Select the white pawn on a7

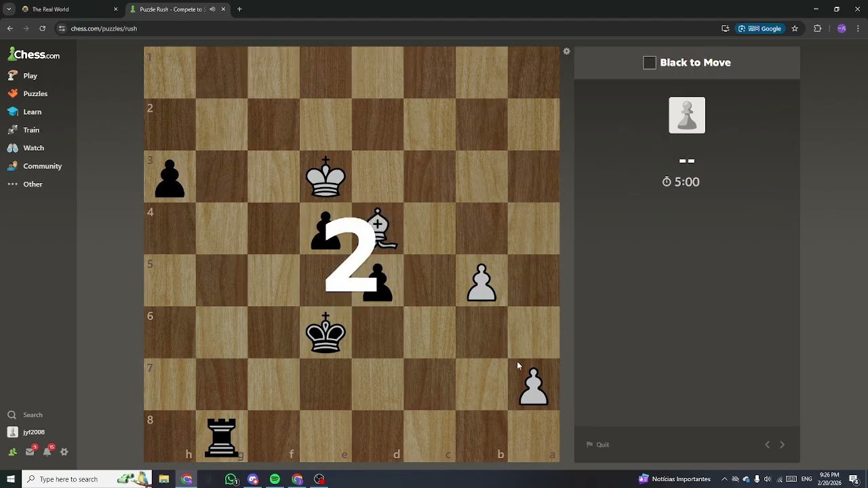(x=534, y=386)
